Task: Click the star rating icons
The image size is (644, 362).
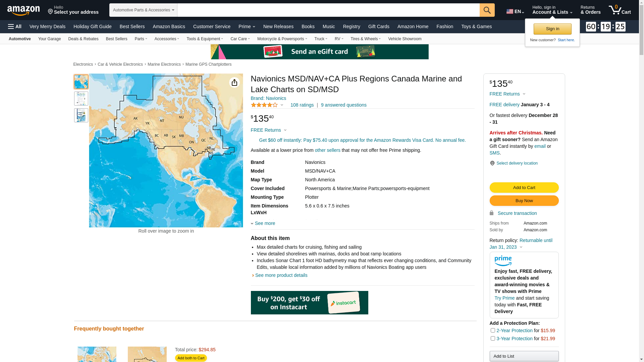Action: click(x=264, y=105)
